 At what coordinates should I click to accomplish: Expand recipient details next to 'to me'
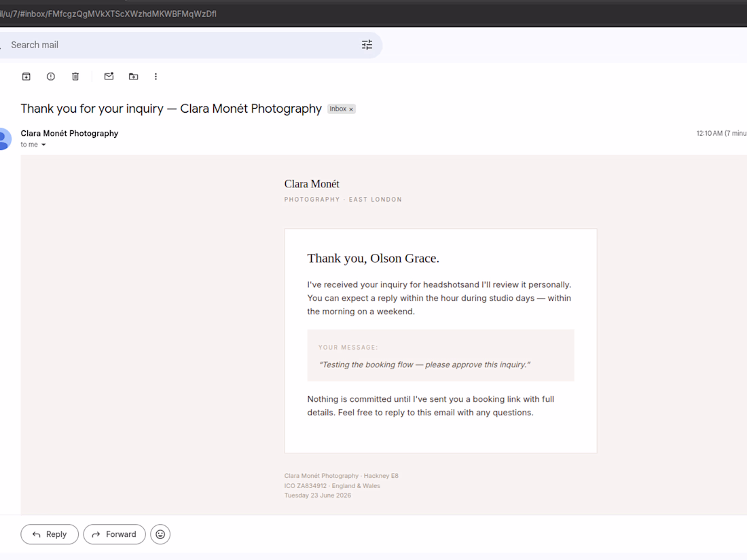click(43, 145)
